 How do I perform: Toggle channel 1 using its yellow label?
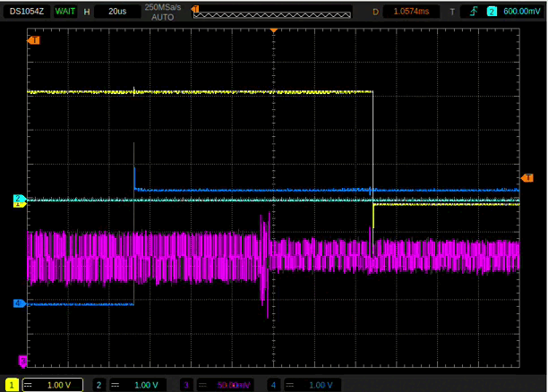[12, 385]
